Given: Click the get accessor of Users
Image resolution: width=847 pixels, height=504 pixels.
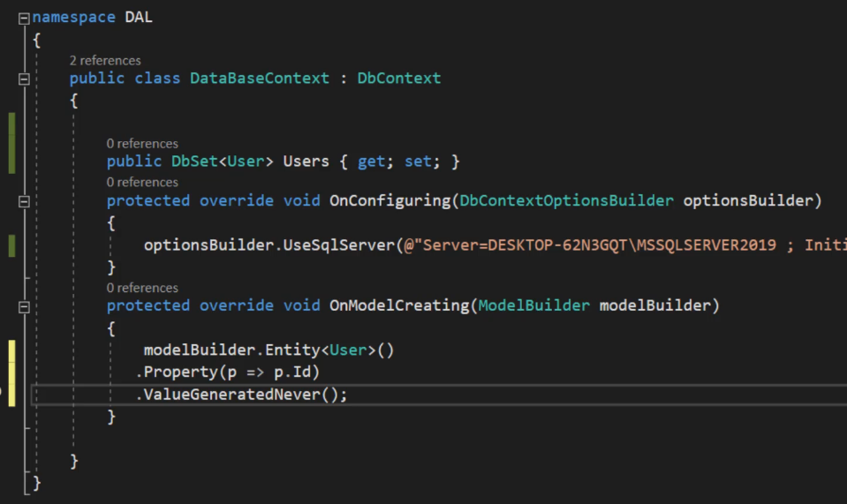Looking at the screenshot, I should pyautogui.click(x=371, y=162).
